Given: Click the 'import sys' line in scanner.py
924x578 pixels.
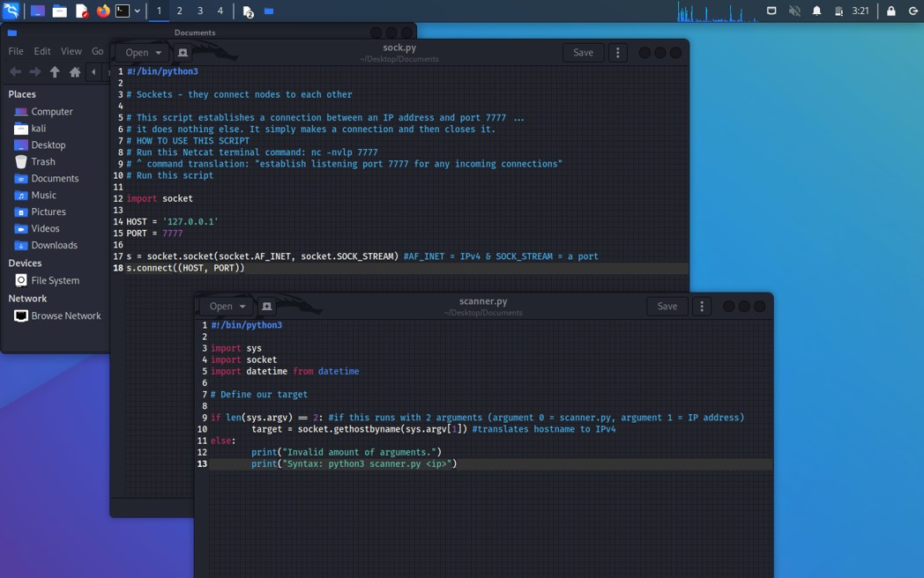Looking at the screenshot, I should tap(236, 348).
